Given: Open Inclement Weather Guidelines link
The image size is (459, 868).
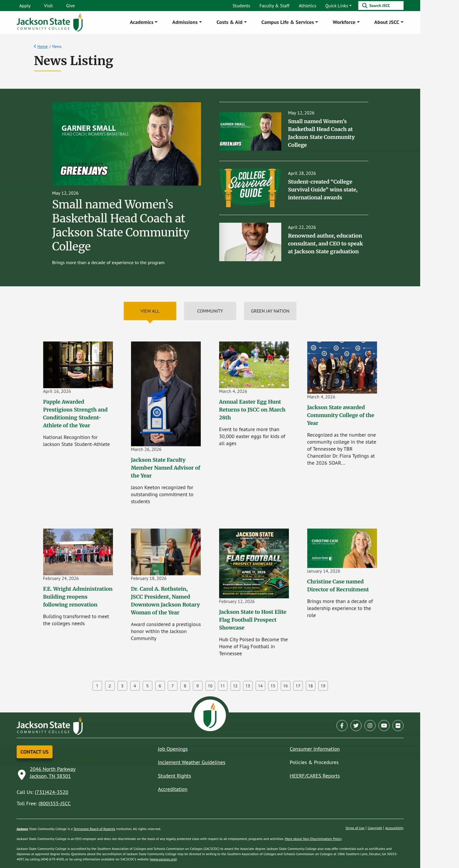Looking at the screenshot, I should [191, 762].
